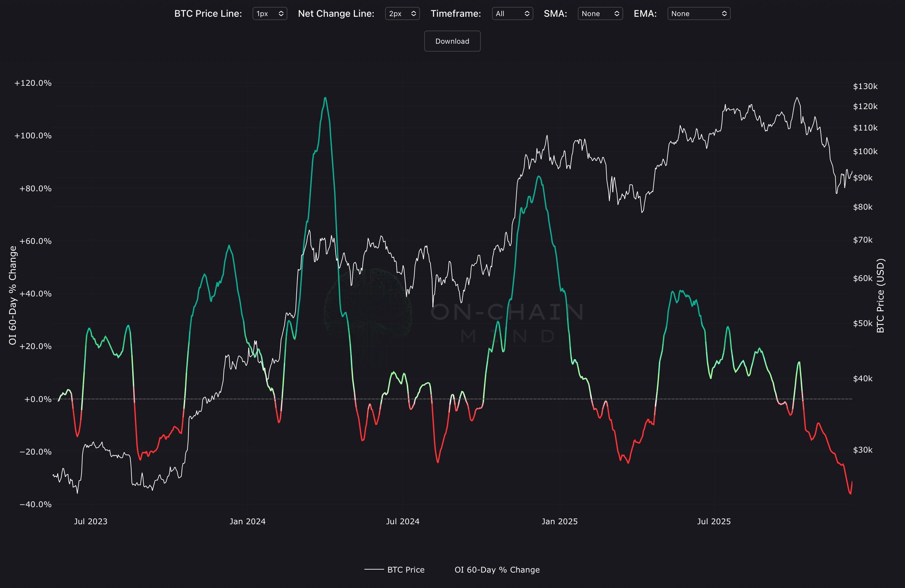Click the Jul 2025 x-axis label

tap(714, 522)
